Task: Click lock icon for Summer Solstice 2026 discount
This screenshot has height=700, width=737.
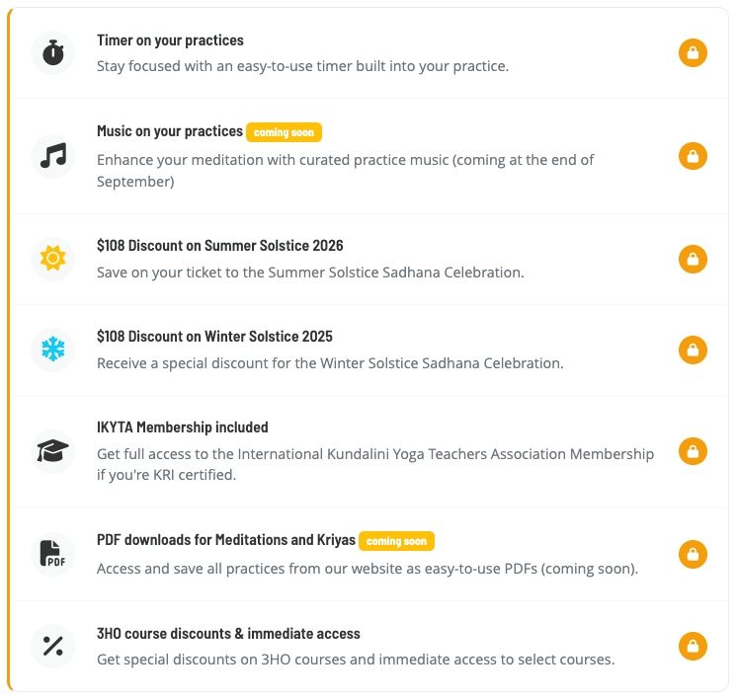Action: (693, 259)
